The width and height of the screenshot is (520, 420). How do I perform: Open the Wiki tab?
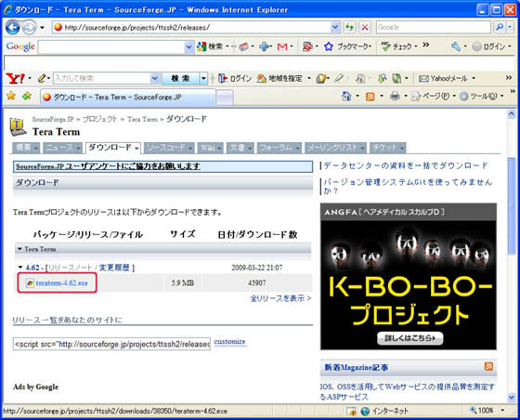pyautogui.click(x=210, y=148)
